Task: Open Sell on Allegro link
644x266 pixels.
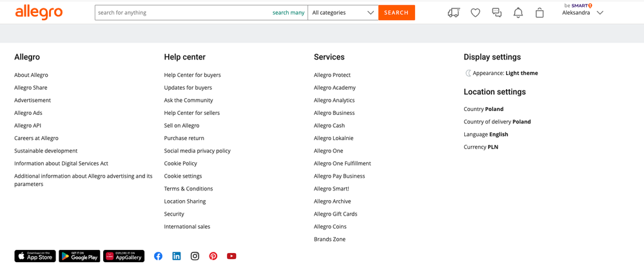Action: 182,125
